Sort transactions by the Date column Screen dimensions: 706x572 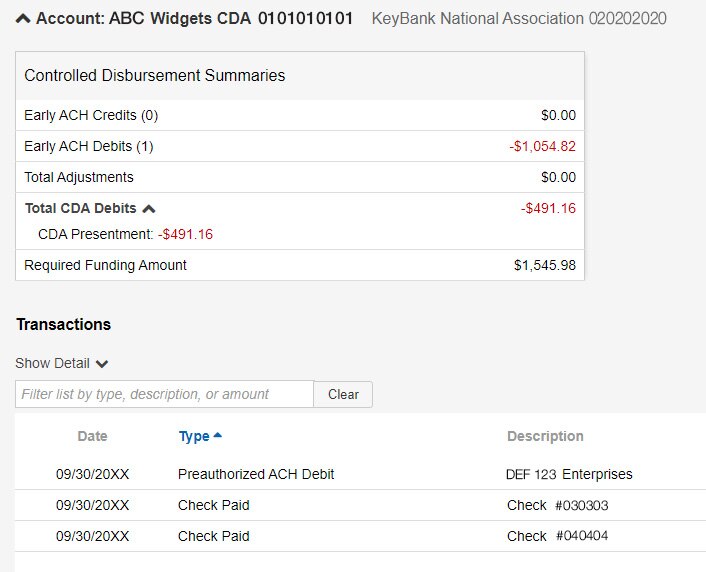point(92,436)
